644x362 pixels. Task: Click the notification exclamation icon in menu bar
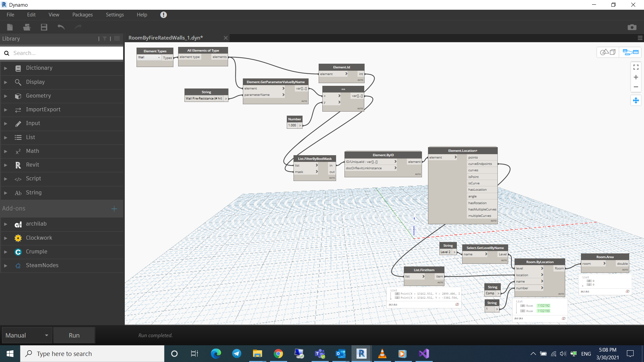pyautogui.click(x=163, y=15)
